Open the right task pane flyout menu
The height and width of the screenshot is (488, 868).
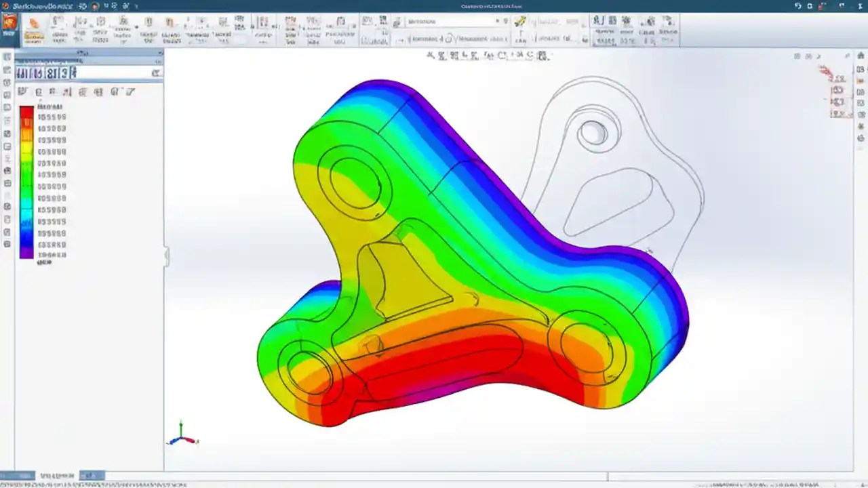pyautogui.click(x=847, y=56)
